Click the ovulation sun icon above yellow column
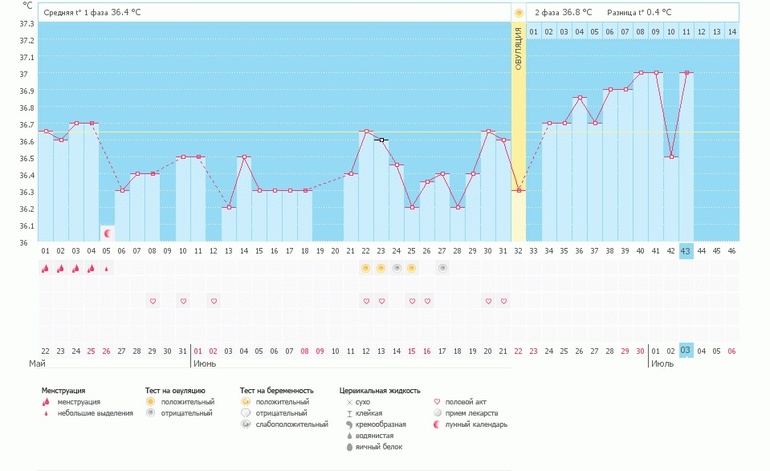Viewport: 770px width, 471px height. (x=518, y=13)
